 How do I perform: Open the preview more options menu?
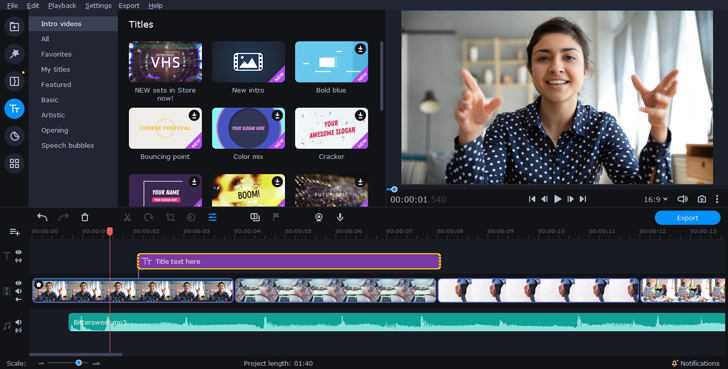click(717, 199)
